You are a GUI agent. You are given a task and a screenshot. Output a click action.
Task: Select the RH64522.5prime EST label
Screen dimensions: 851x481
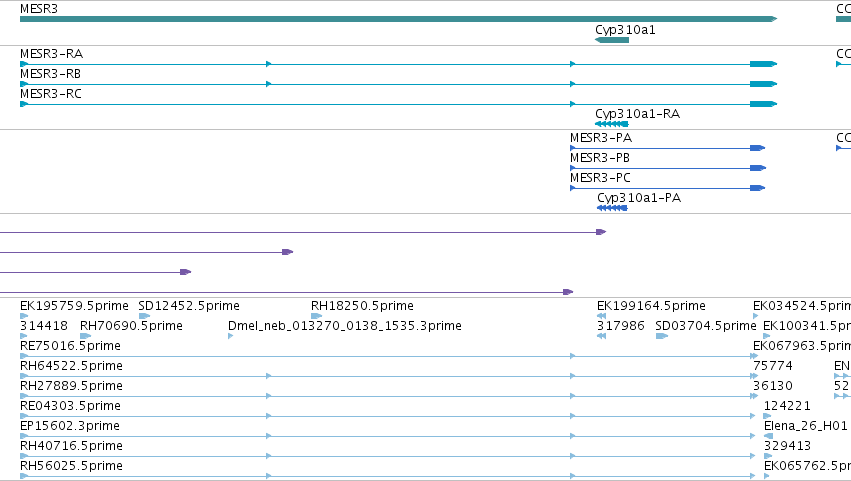tap(71, 366)
